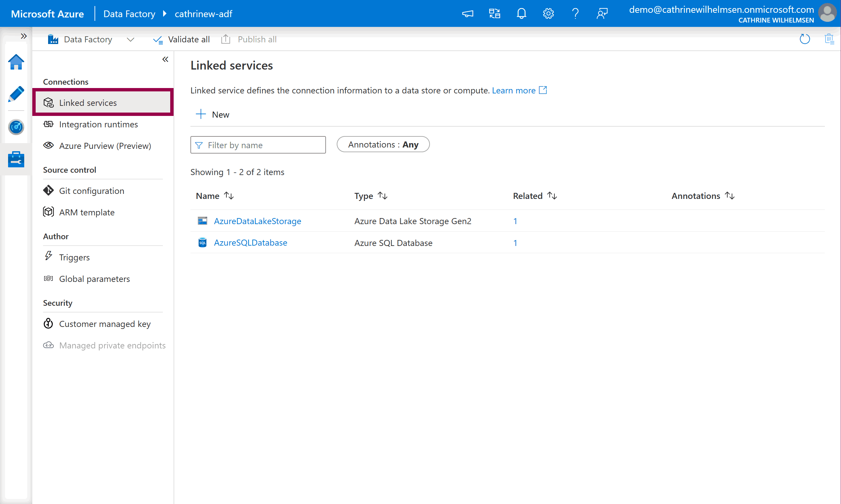Image resolution: width=841 pixels, height=504 pixels.
Task: Open Git configuration in Source control
Action: pos(92,191)
